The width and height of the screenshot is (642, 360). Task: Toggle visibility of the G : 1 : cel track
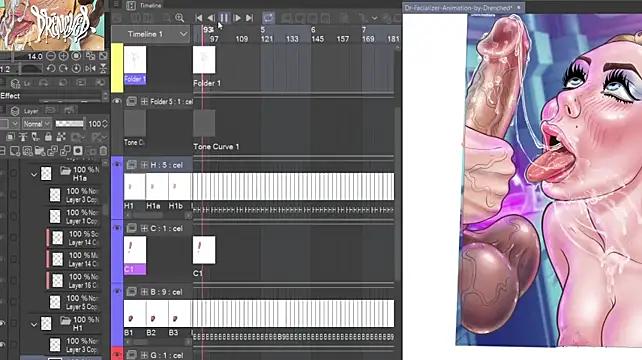pyautogui.click(x=117, y=355)
